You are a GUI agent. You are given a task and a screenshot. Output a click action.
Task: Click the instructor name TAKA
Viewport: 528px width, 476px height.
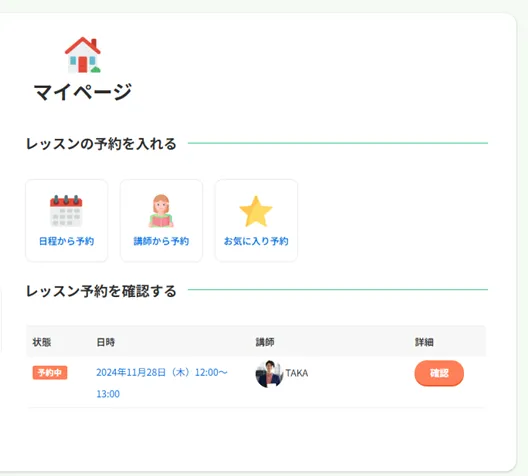(297, 373)
